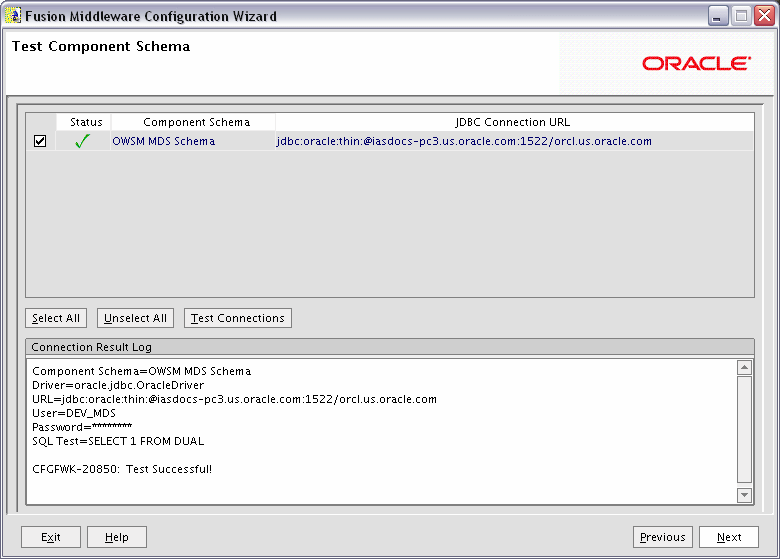Maximize the Configuration Wizard window
The height and width of the screenshot is (559, 780).
[741, 16]
